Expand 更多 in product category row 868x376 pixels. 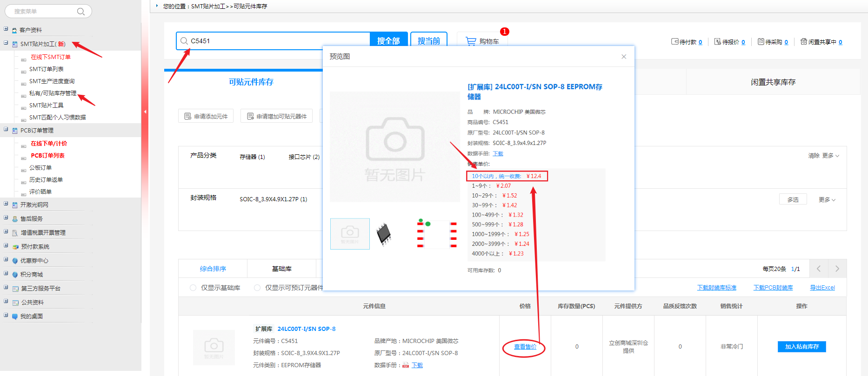click(x=830, y=156)
